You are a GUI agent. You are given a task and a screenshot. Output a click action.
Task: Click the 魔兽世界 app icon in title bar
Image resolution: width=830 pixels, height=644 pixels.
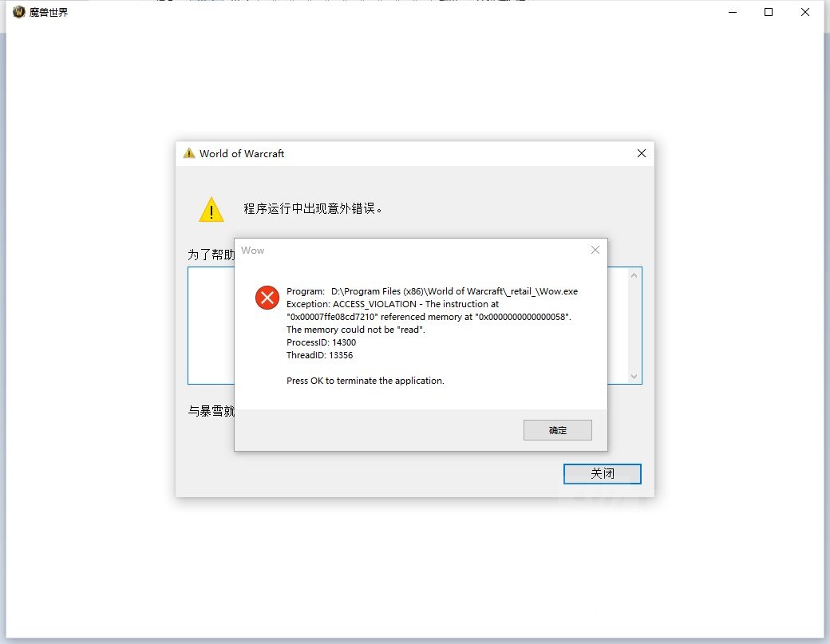click(x=18, y=12)
